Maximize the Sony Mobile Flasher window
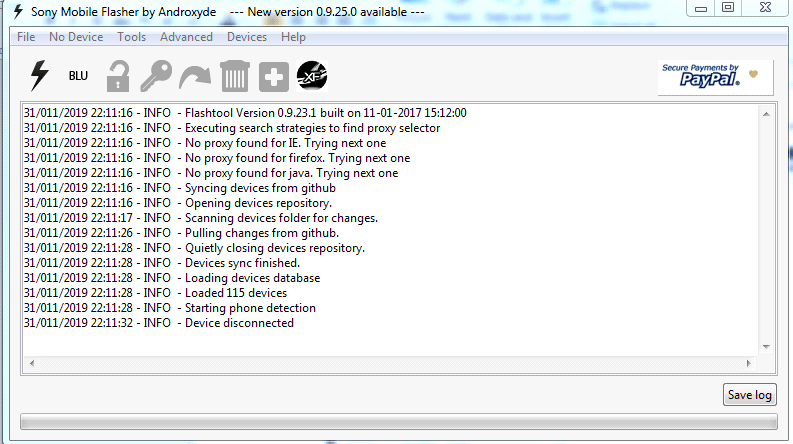 click(x=728, y=8)
